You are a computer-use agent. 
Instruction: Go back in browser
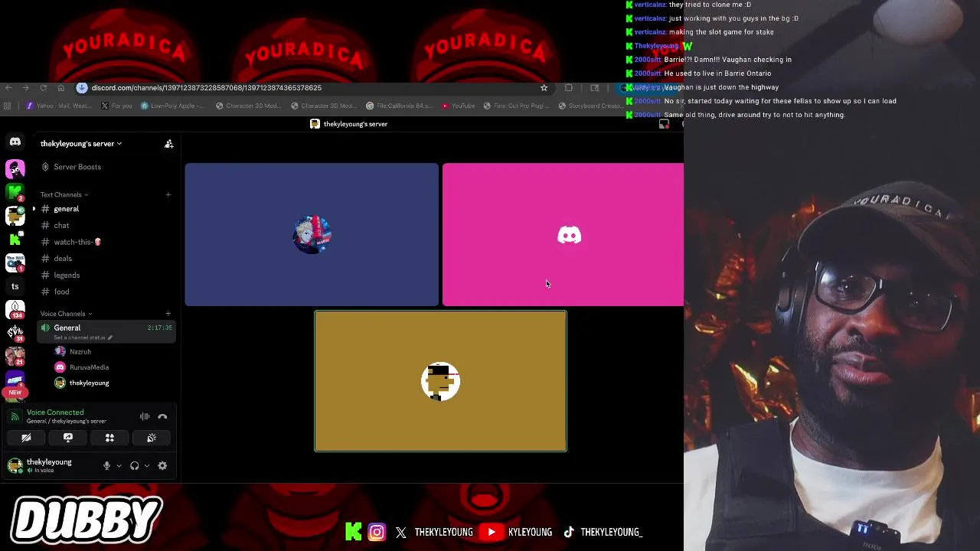point(8,88)
